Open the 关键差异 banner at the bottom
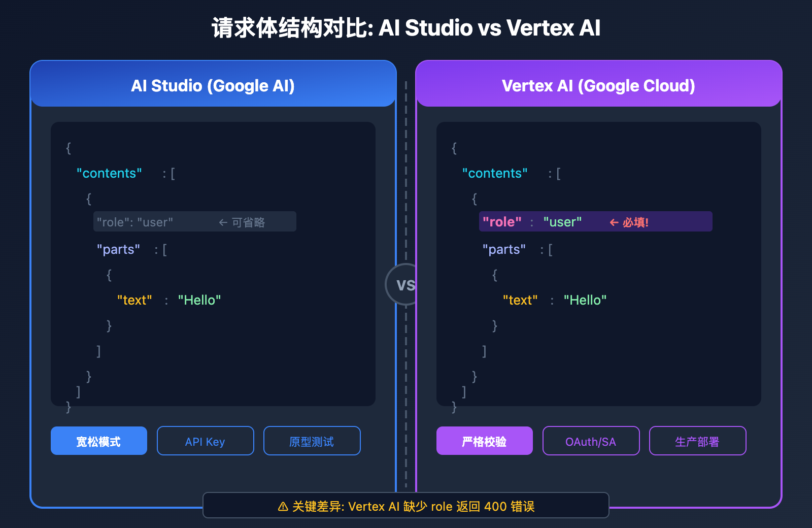 click(406, 506)
